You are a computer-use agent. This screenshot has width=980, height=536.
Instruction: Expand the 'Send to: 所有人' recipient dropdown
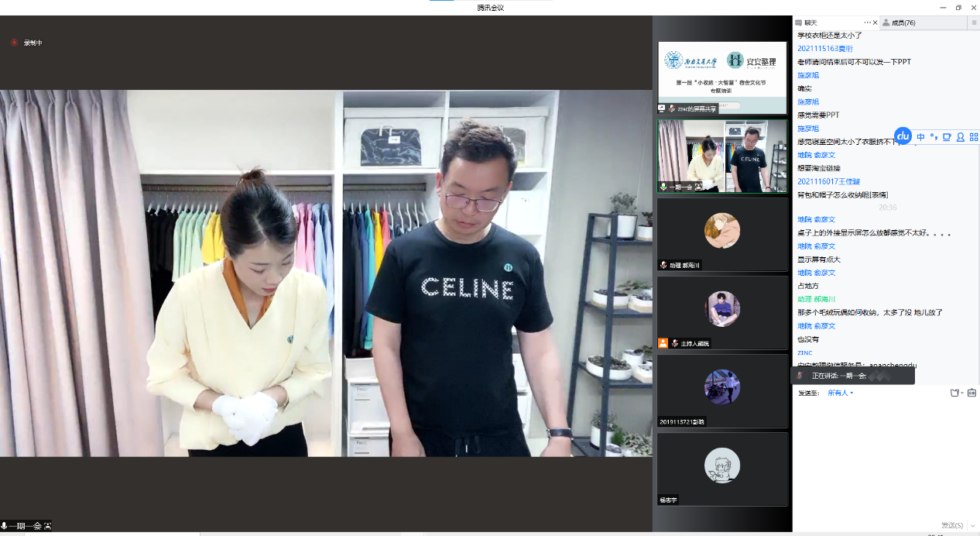[840, 393]
